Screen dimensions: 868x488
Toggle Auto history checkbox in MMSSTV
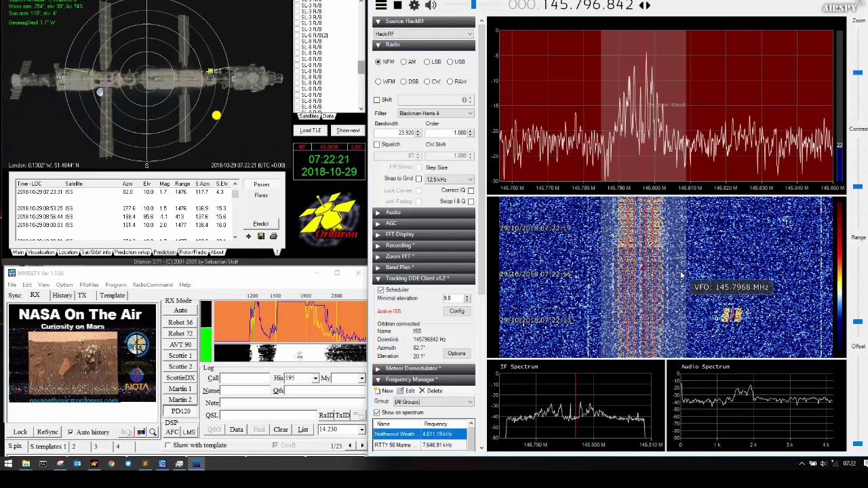[x=71, y=432]
